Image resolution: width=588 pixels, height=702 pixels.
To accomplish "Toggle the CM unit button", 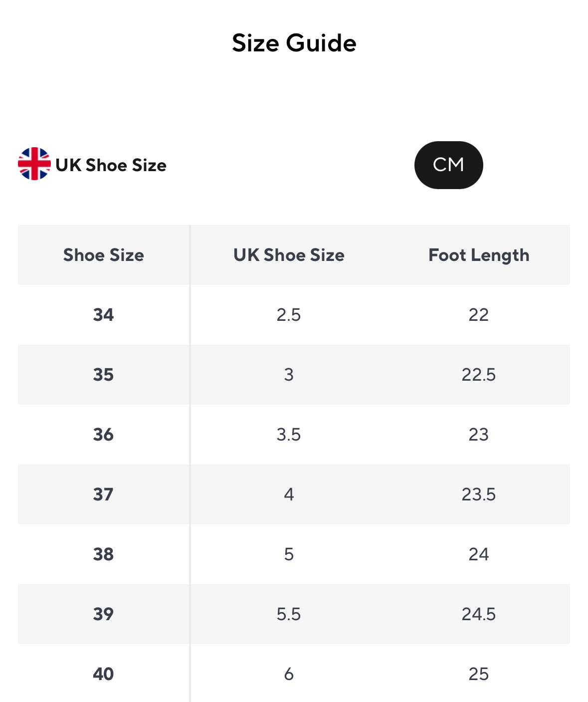I will tap(448, 165).
